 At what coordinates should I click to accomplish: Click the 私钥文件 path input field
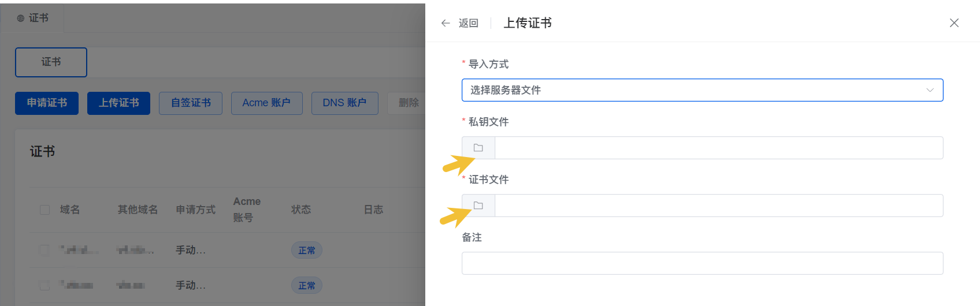point(719,148)
